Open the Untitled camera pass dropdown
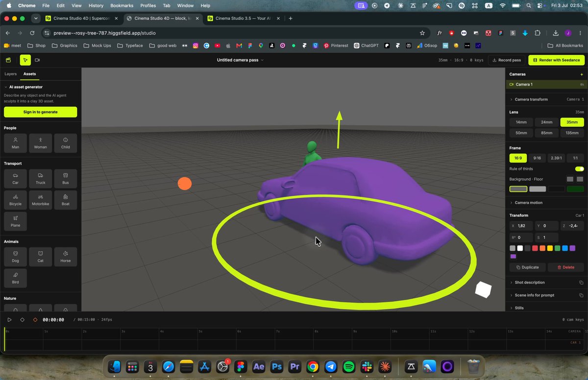Screen dimensions: 588x380 [x=240, y=60]
